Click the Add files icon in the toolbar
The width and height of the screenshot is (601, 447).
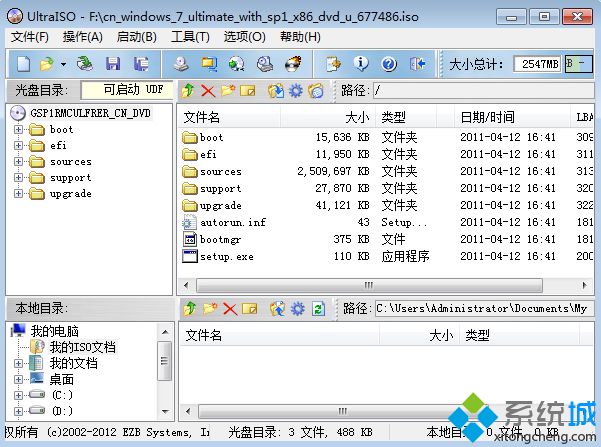pyautogui.click(x=333, y=64)
